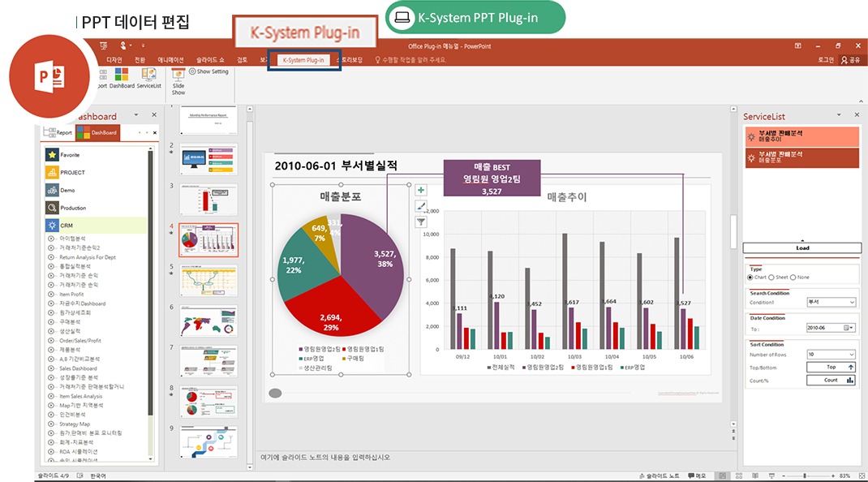Select the Favorite star category
The height and width of the screenshot is (482, 868).
[x=52, y=154]
